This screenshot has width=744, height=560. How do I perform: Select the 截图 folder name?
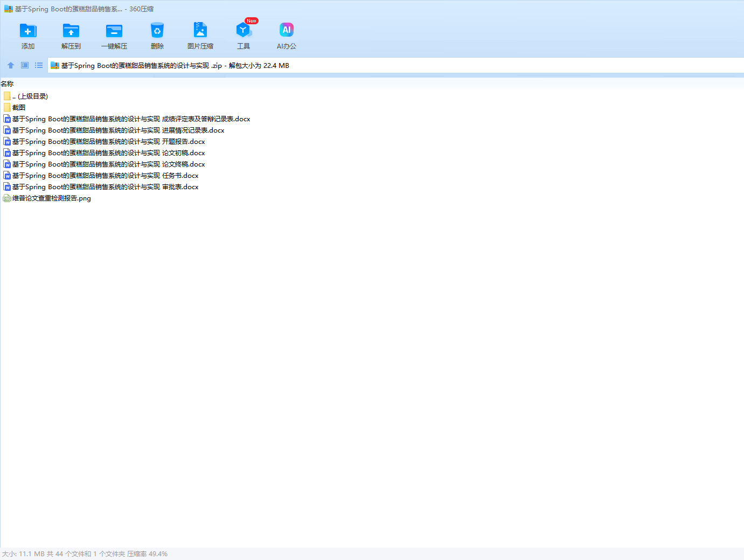coord(19,108)
